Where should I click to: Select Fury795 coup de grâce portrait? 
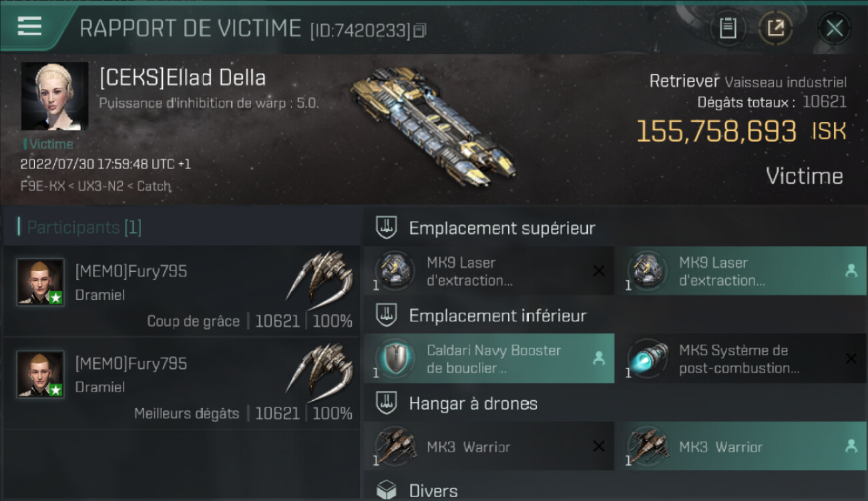tap(41, 283)
